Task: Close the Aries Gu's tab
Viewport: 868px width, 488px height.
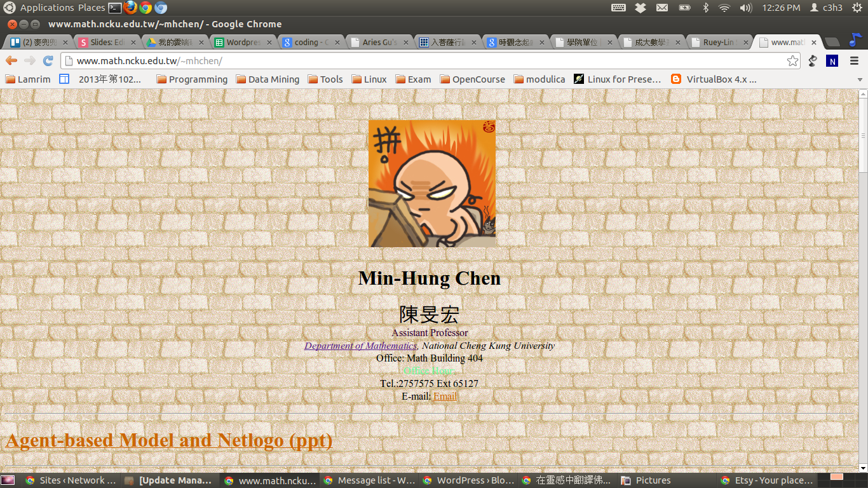Action: coord(407,43)
